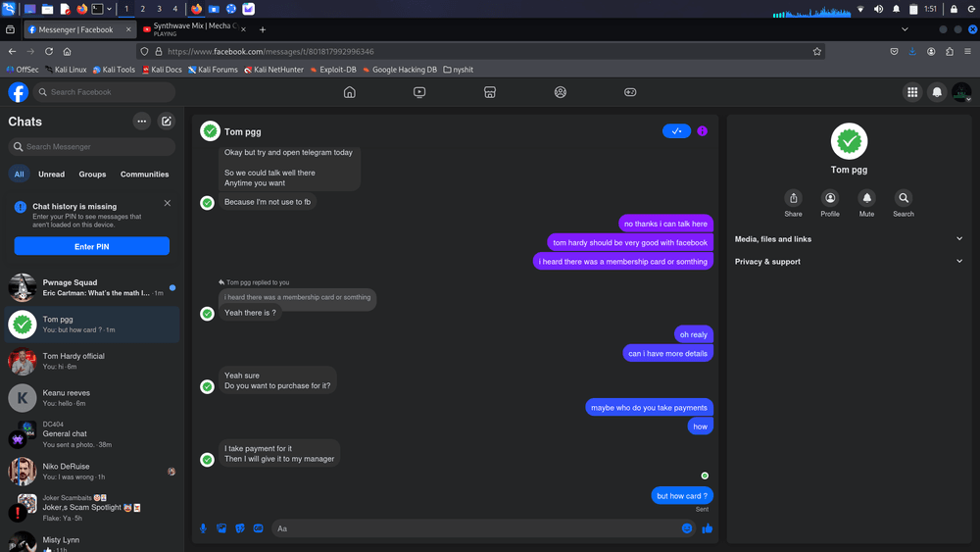Select the Groups chats filter
This screenshot has width=980, height=552.
[92, 175]
